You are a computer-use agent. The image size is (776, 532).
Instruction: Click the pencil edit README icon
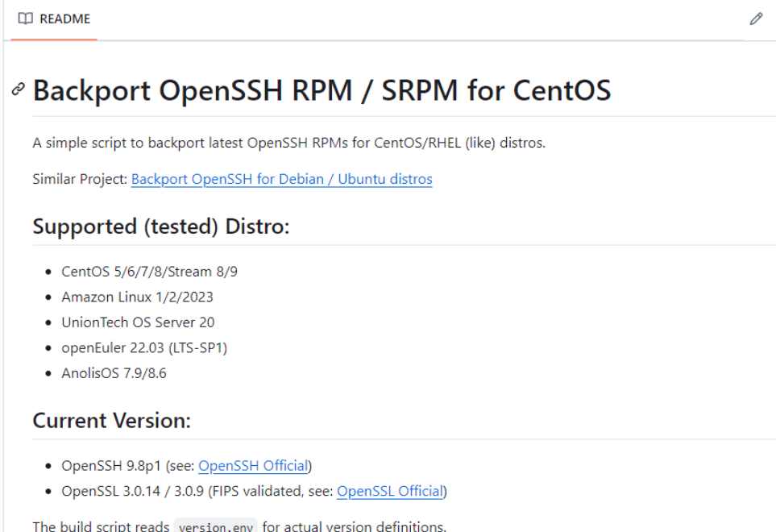pos(755,19)
